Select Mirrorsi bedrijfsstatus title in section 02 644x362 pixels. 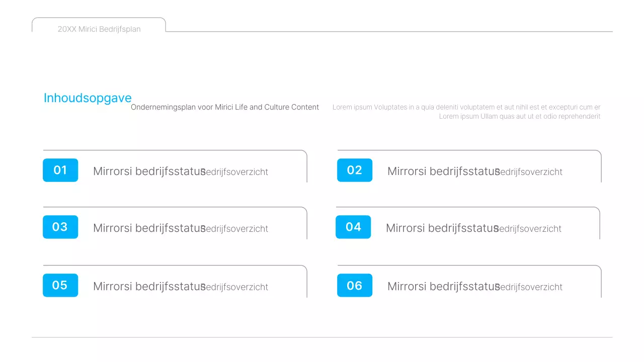tap(440, 171)
